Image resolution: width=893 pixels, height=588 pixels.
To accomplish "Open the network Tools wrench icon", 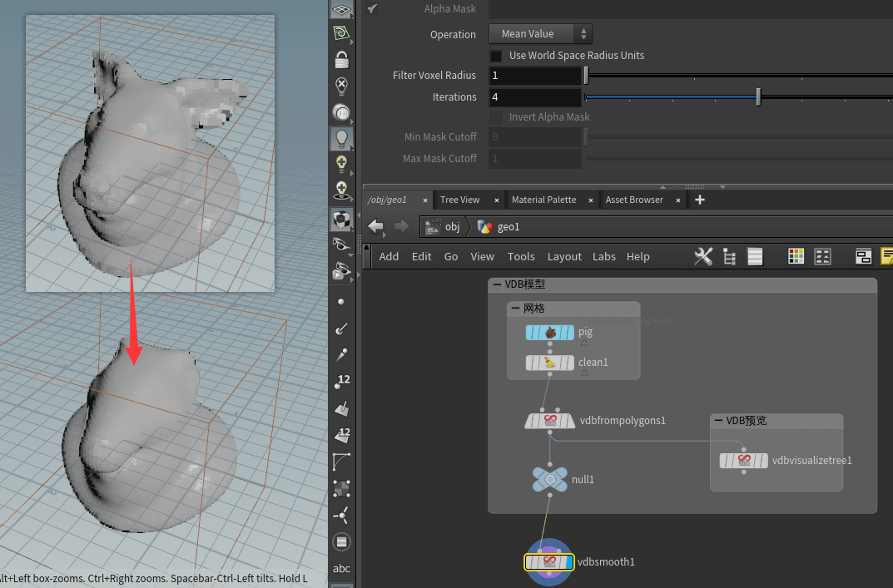I will pos(703,256).
